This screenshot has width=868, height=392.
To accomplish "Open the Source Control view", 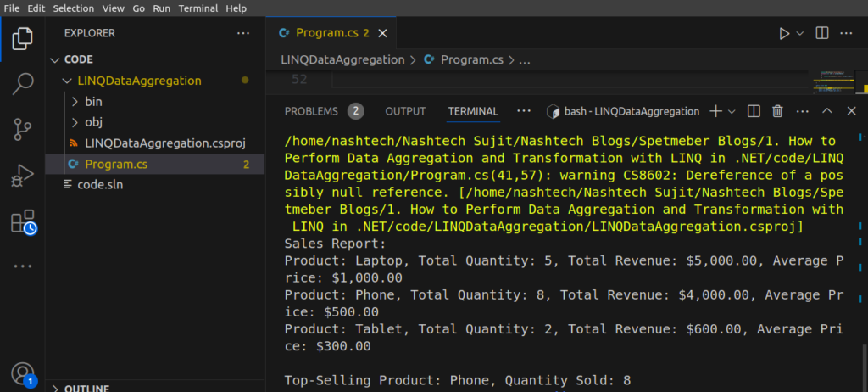I will 23,130.
